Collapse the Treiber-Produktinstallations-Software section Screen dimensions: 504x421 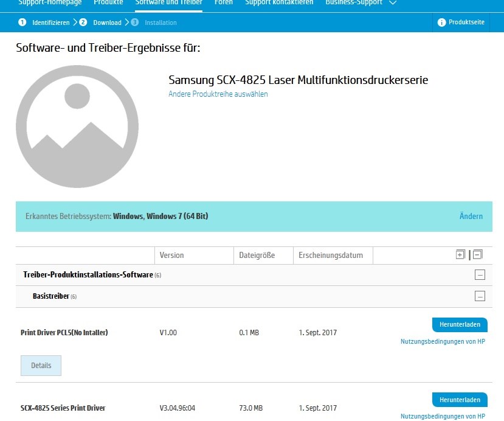(x=480, y=274)
